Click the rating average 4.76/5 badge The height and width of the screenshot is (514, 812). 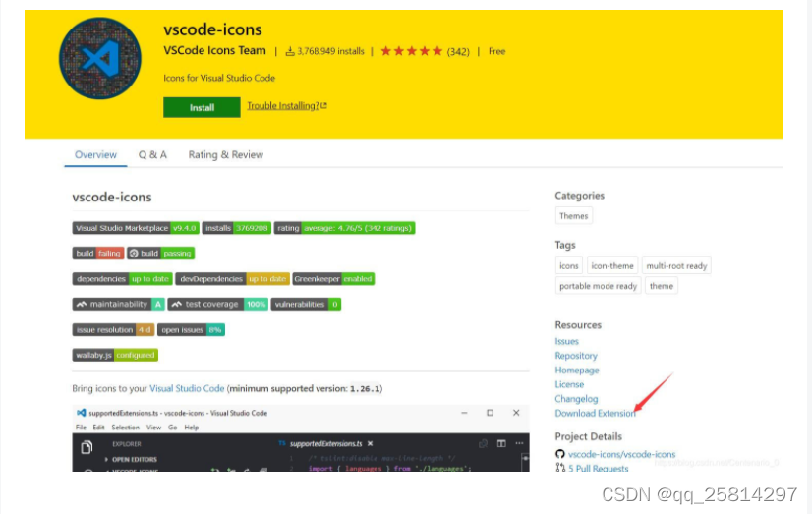(x=344, y=228)
